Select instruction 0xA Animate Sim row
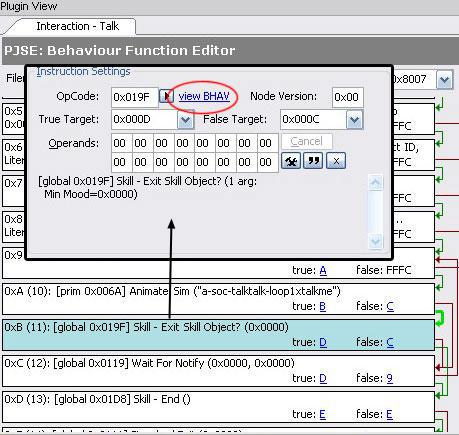459x435 pixels. pyautogui.click(x=219, y=299)
